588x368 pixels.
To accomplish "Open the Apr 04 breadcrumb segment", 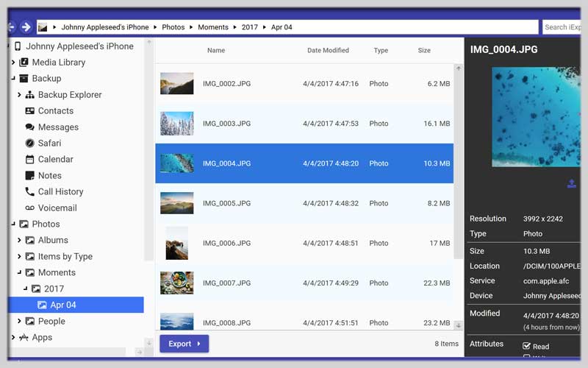I will click(x=282, y=27).
